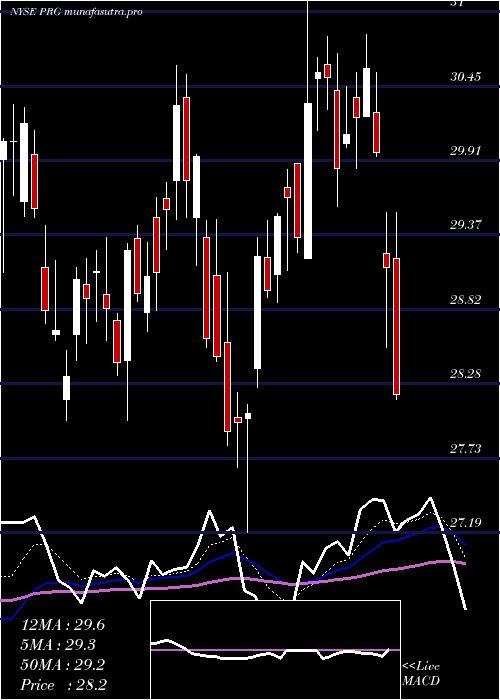
Task: Click the 50MA : 29.2 legend text
Action: [x=63, y=665]
